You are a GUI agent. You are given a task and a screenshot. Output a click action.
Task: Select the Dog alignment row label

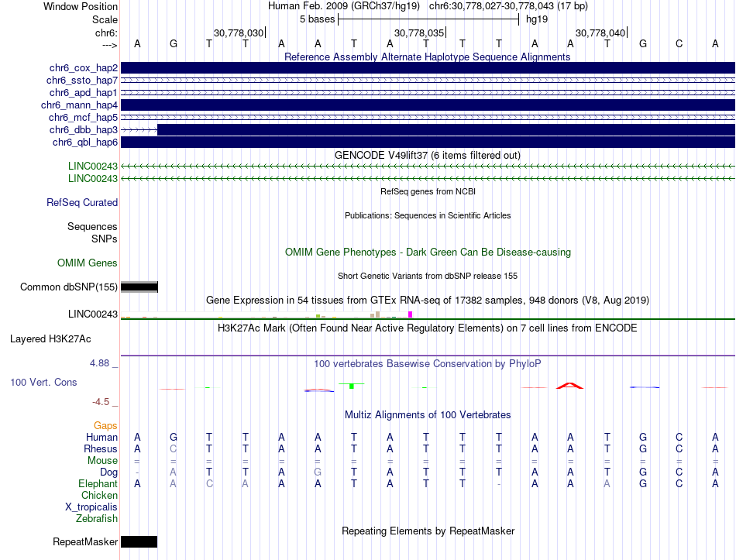[109, 472]
